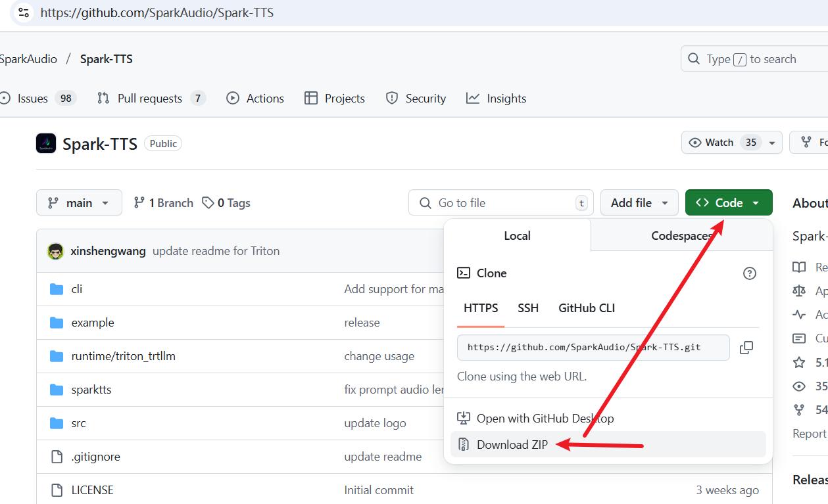Viewport: 828px width, 504px height.
Task: Click the example folder icon
Action: pos(57,323)
